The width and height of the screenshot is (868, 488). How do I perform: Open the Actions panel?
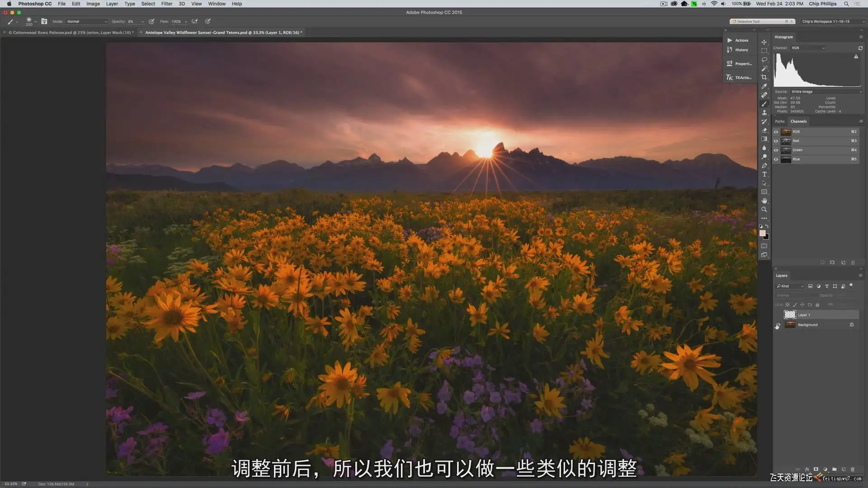(739, 40)
